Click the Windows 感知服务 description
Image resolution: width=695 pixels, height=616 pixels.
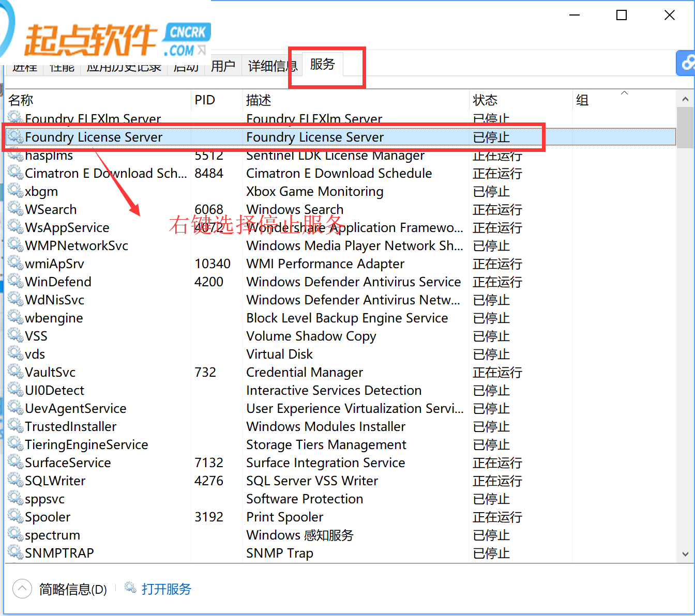click(x=300, y=535)
